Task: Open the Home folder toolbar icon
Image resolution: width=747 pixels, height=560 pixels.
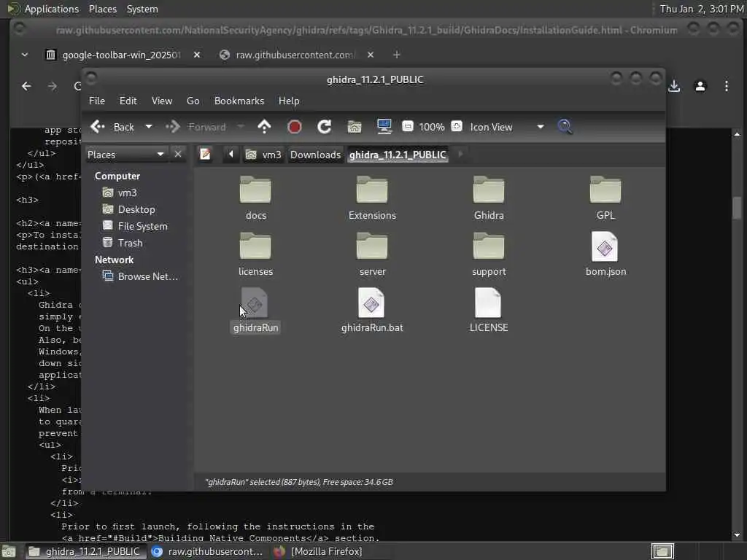Action: pos(355,127)
